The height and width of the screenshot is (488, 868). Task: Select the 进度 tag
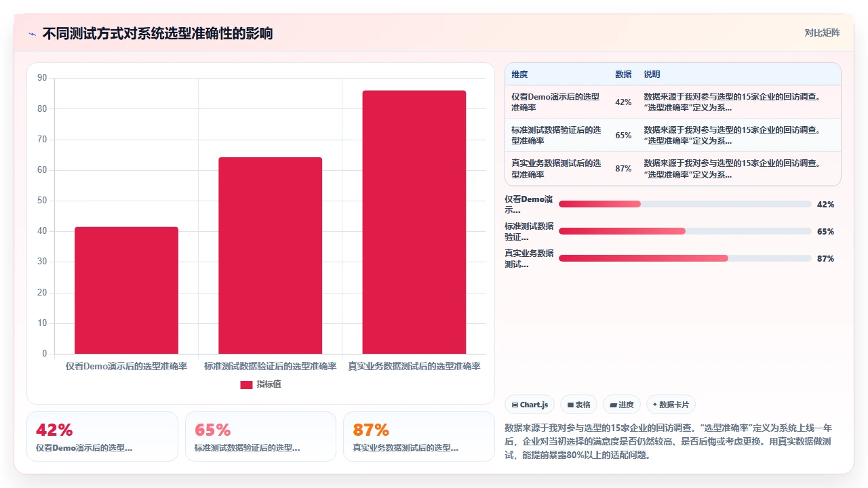[621, 405]
